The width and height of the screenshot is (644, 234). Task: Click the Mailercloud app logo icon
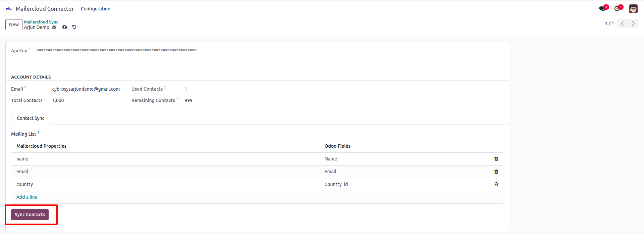[x=9, y=9]
